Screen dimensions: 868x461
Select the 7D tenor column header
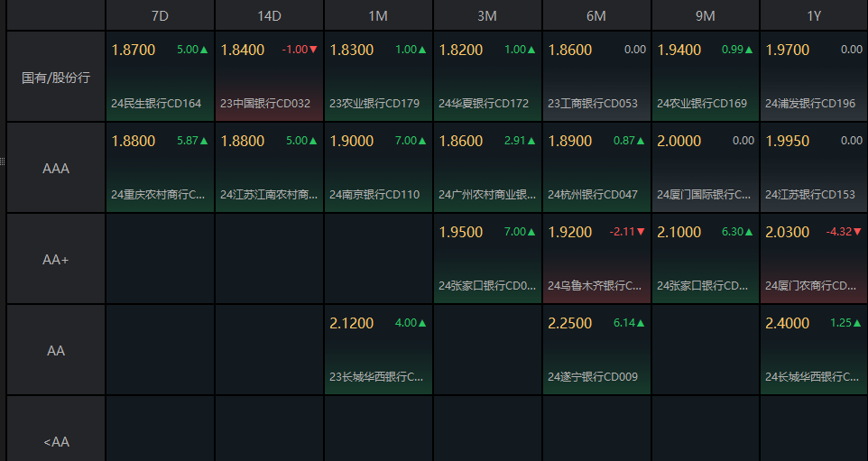click(160, 15)
